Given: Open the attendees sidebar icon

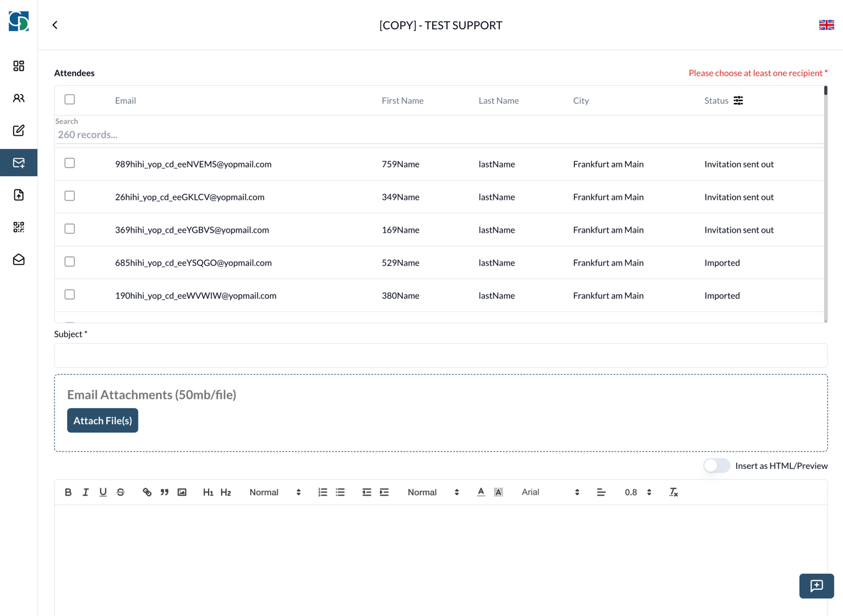Looking at the screenshot, I should tap(19, 98).
